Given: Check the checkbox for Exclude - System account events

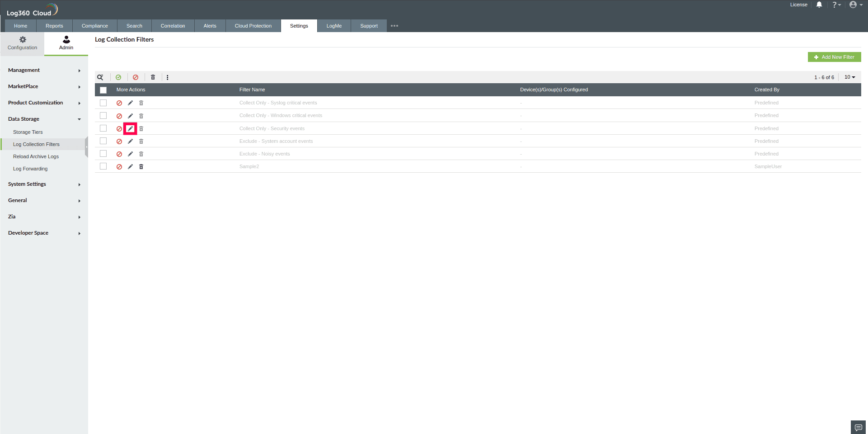Looking at the screenshot, I should pos(103,141).
